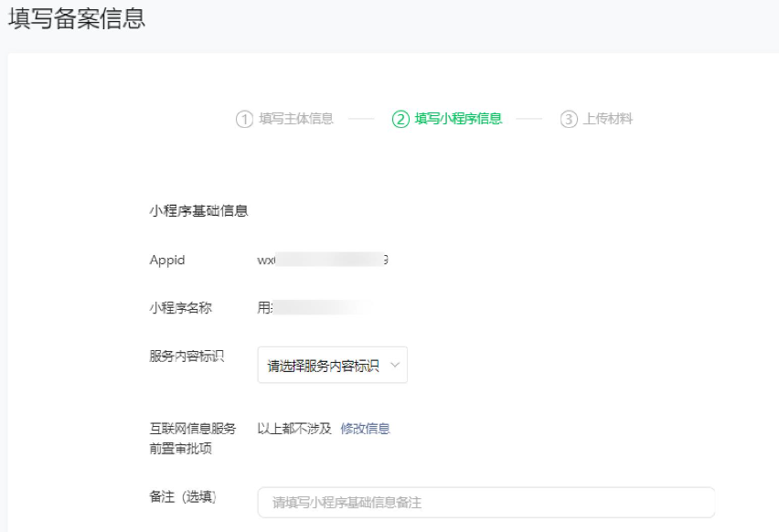Click the step 3 circle icon

click(569, 119)
